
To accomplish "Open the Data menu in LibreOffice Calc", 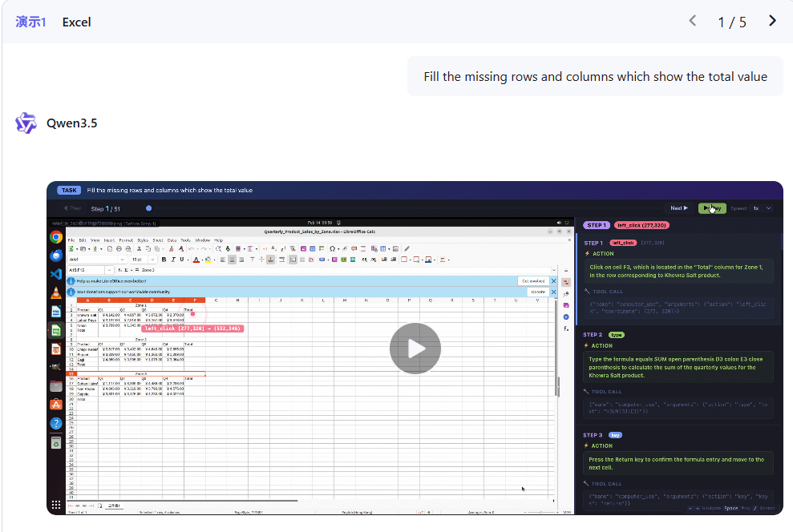I will [172, 240].
